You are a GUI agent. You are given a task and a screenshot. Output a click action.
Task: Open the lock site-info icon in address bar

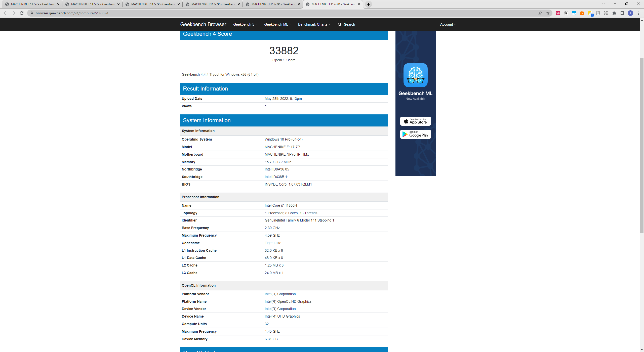32,13
